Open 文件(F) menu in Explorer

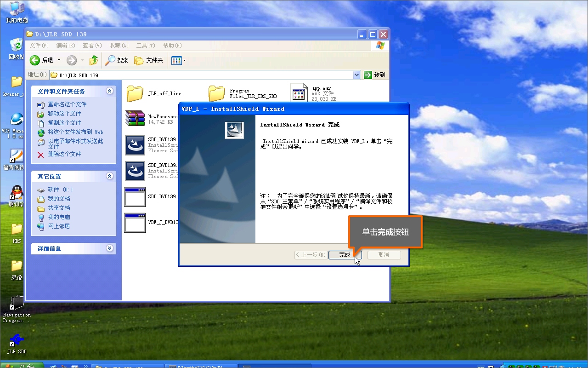click(39, 46)
